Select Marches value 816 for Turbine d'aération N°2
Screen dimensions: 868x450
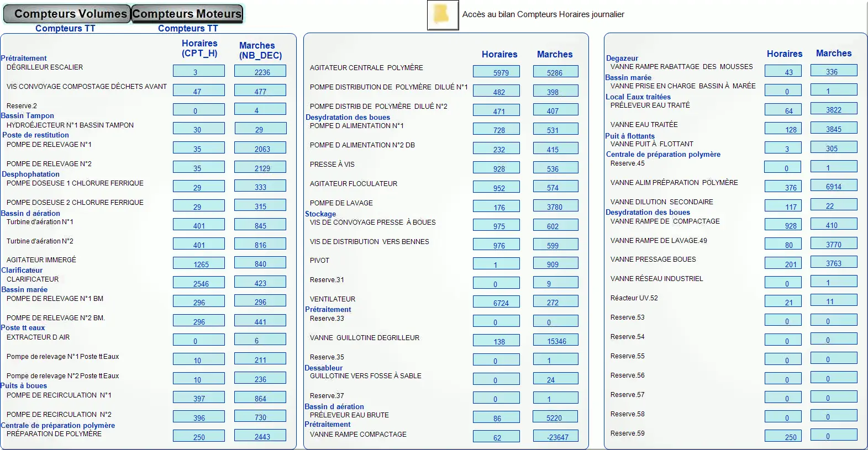(x=260, y=244)
